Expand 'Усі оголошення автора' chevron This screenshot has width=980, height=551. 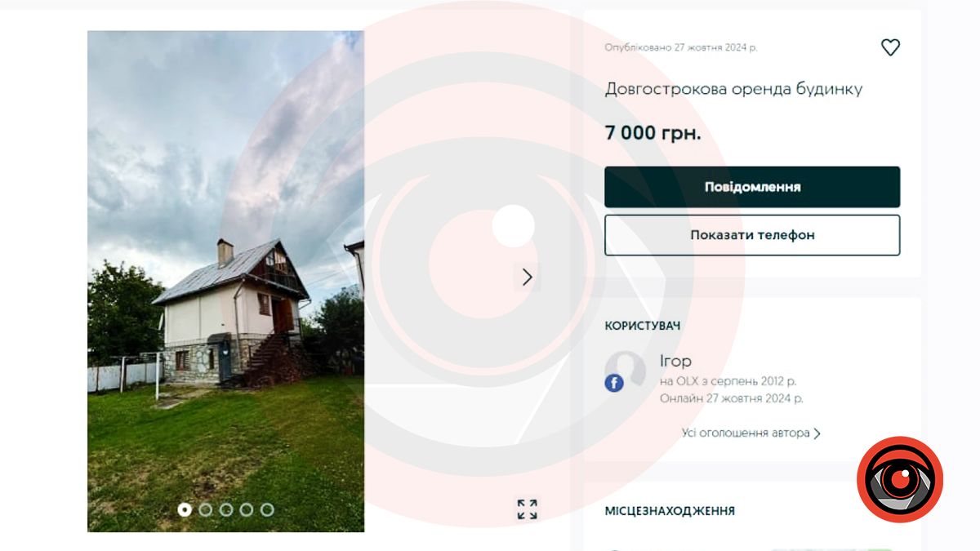click(817, 433)
